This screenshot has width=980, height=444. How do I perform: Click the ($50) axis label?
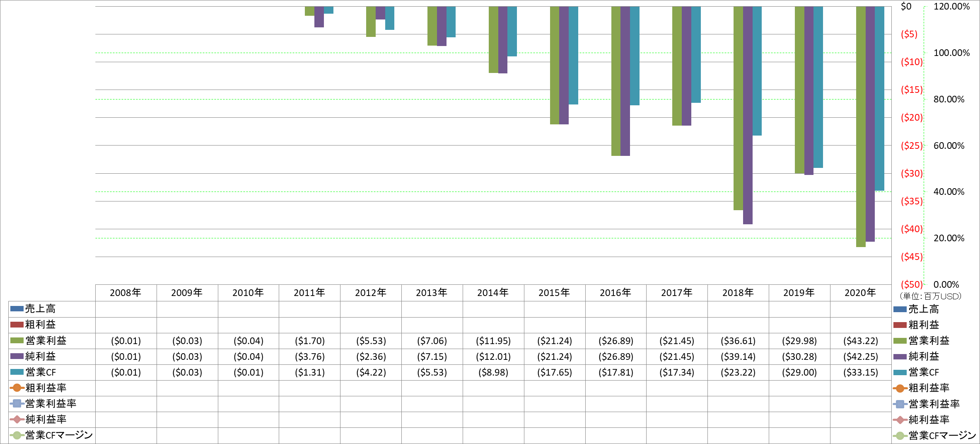point(912,284)
